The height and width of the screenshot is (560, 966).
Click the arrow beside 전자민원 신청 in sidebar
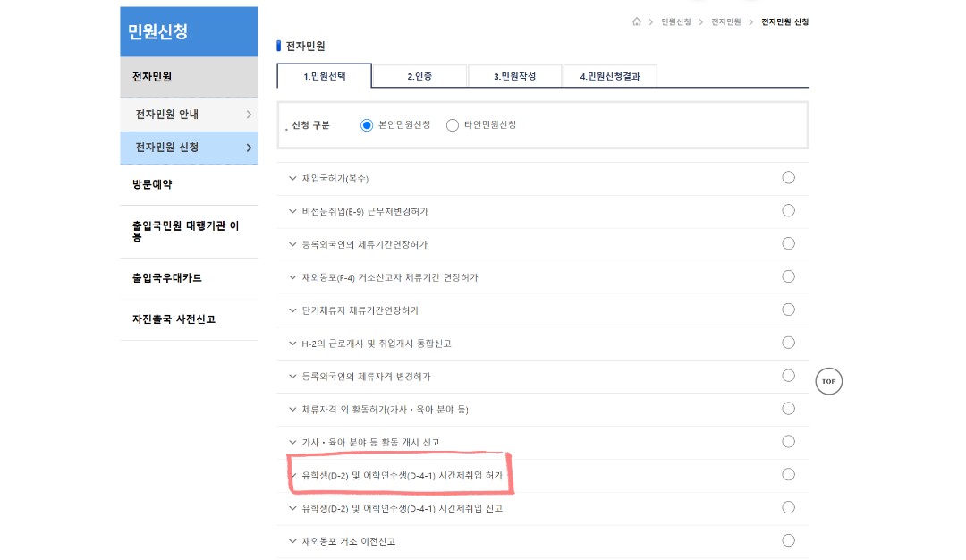point(249,148)
